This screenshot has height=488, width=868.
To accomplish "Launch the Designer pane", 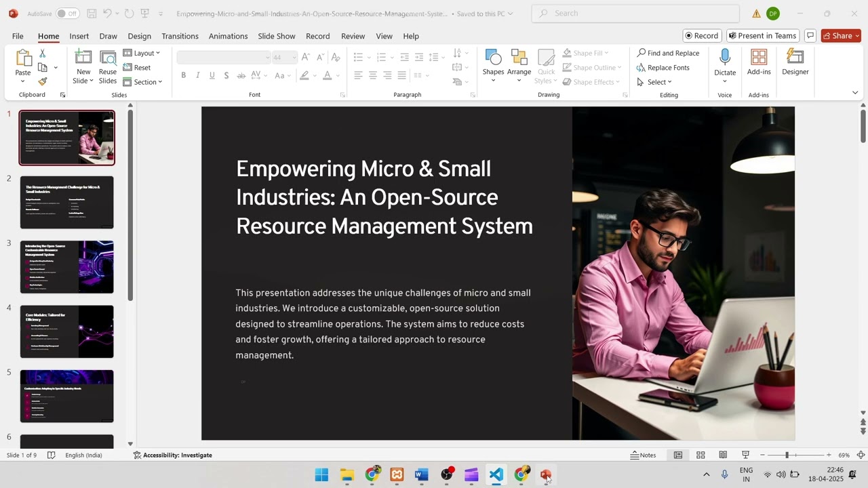I will click(795, 62).
